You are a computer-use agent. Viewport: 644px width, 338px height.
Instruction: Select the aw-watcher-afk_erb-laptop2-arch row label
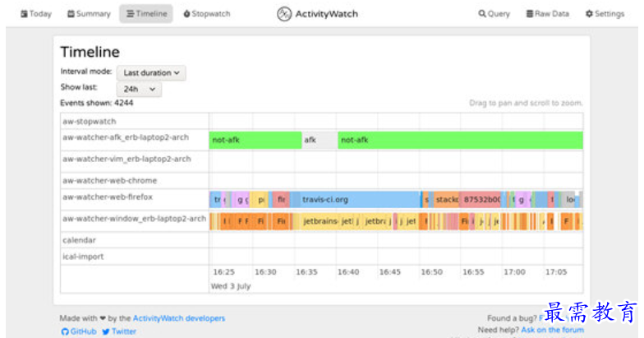[x=126, y=137]
